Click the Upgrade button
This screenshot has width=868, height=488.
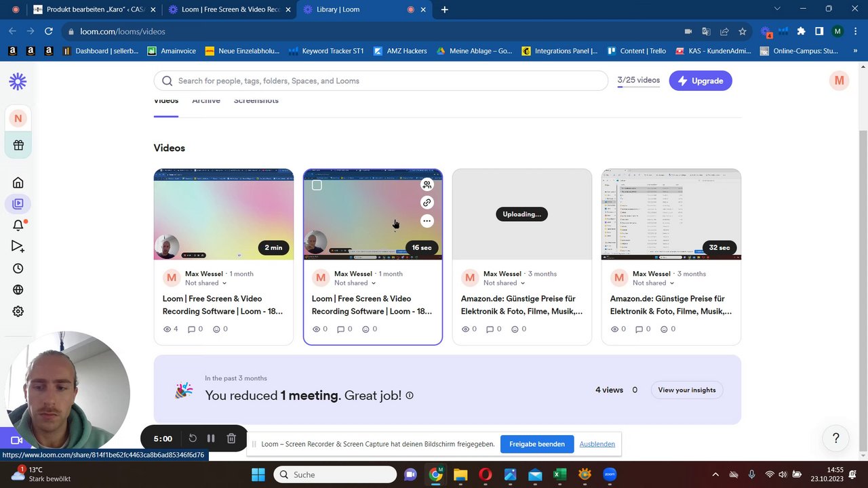[x=701, y=81]
